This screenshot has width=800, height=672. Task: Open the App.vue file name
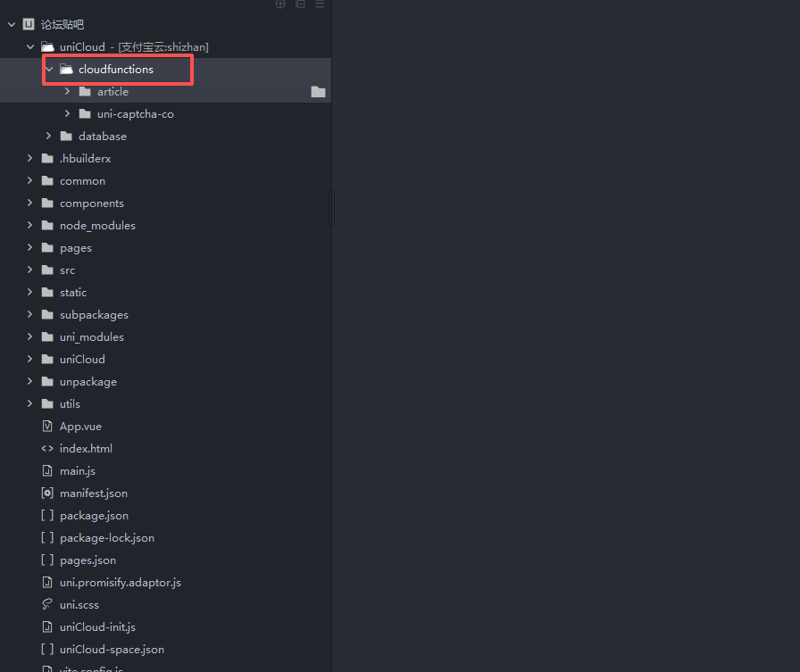click(80, 427)
